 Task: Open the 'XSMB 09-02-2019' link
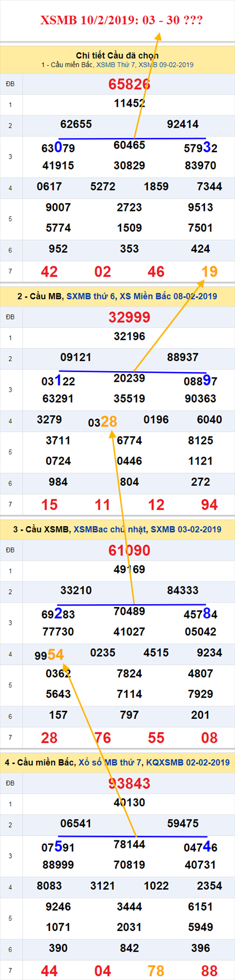pyautogui.click(x=166, y=65)
